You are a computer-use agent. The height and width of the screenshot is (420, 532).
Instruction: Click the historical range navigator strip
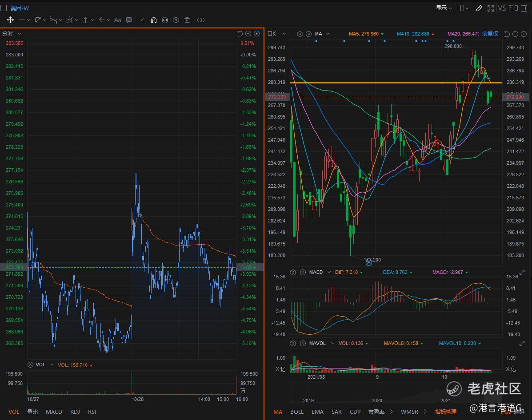(396, 392)
